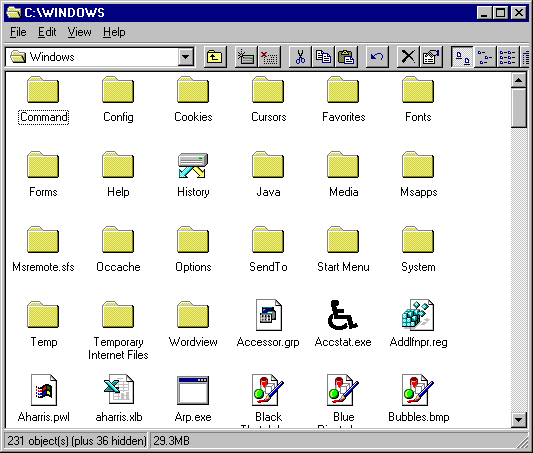Screen dimensions: 533x453
Task: Select the Bubbles.bmp image file
Action: [418, 390]
